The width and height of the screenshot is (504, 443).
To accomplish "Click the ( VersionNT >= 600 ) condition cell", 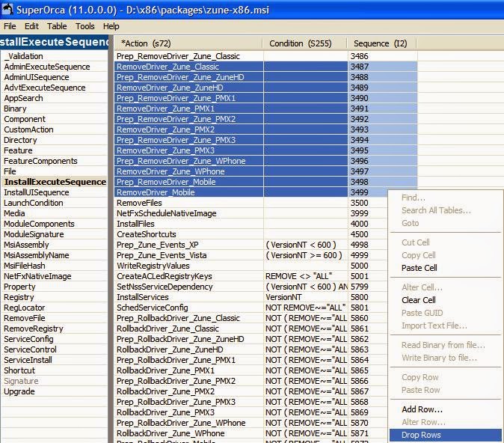I will tap(306, 255).
